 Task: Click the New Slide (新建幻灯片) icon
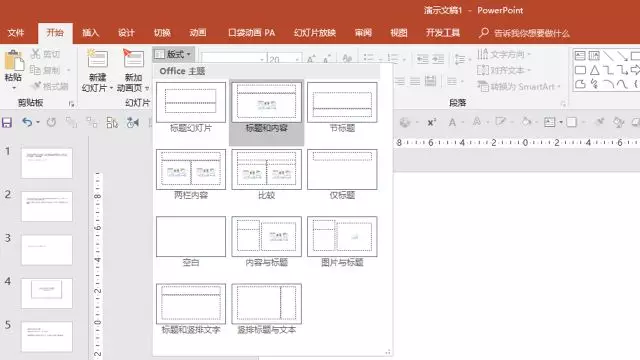[98, 59]
